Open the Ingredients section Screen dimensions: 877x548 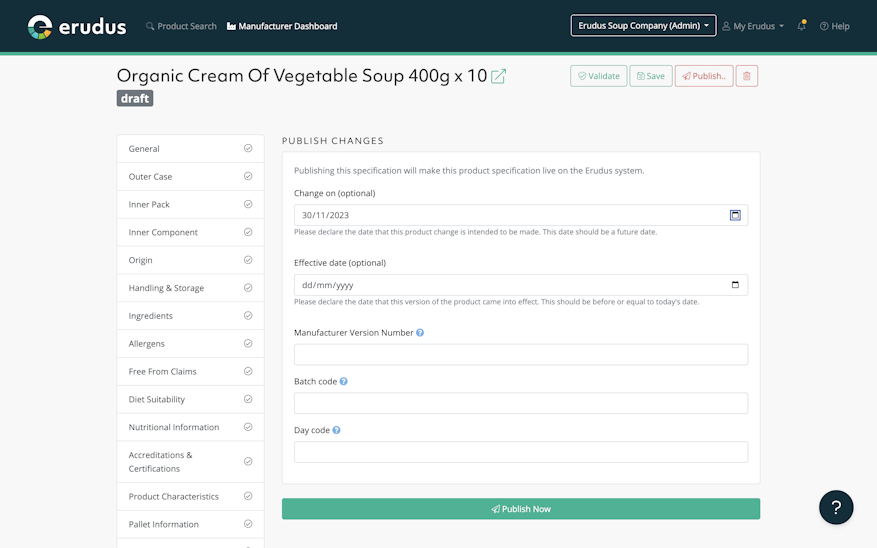[x=190, y=316]
